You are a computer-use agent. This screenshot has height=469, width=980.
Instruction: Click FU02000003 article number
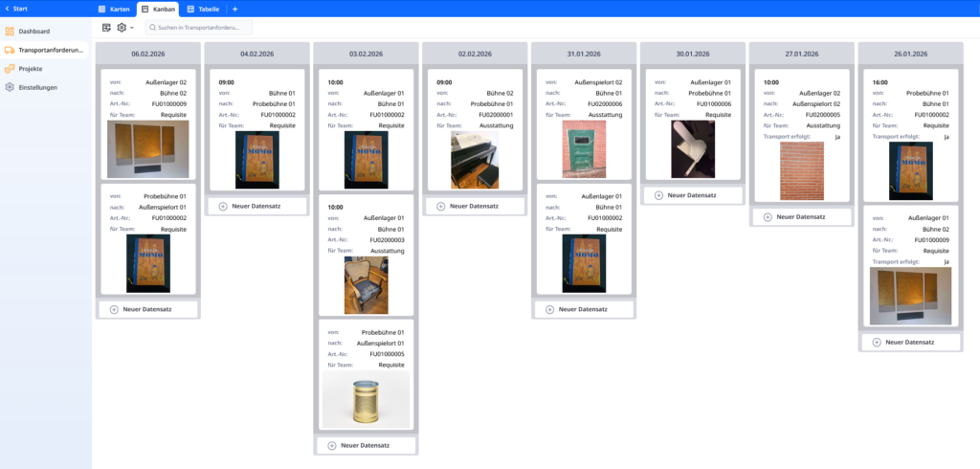tap(387, 239)
